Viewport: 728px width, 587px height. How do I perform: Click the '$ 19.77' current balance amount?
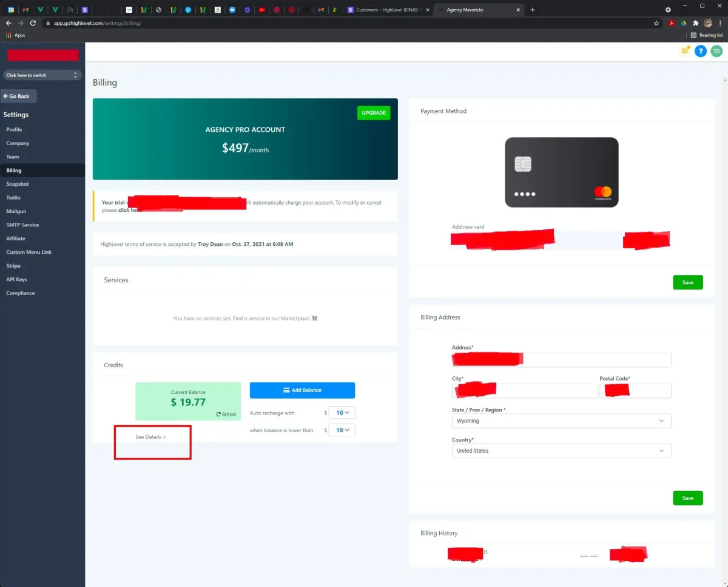[188, 402]
